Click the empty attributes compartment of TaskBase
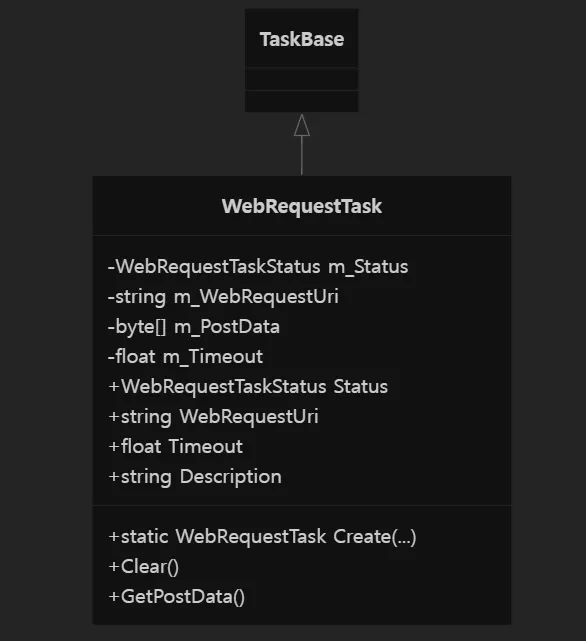The image size is (586, 641). tap(302, 79)
